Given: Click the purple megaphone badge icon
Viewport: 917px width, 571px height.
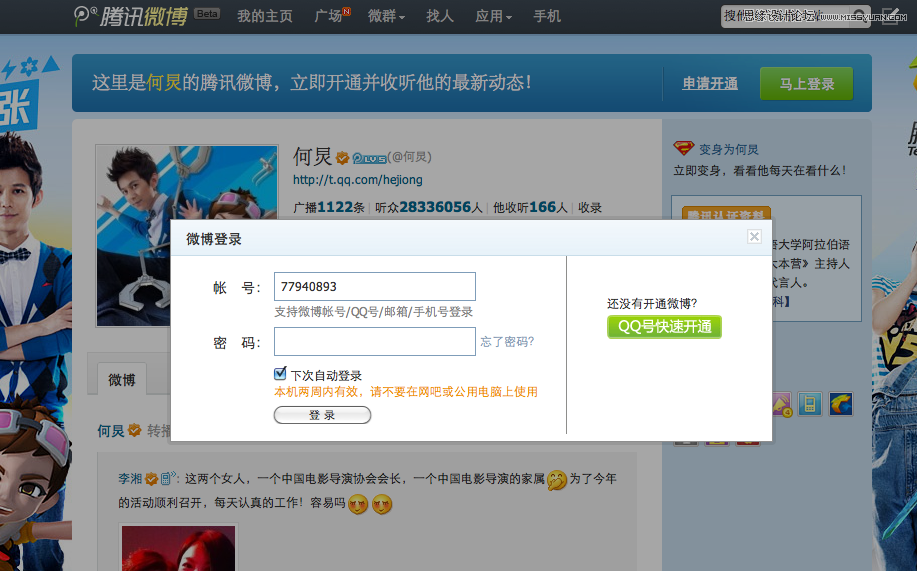Looking at the screenshot, I should click(782, 404).
